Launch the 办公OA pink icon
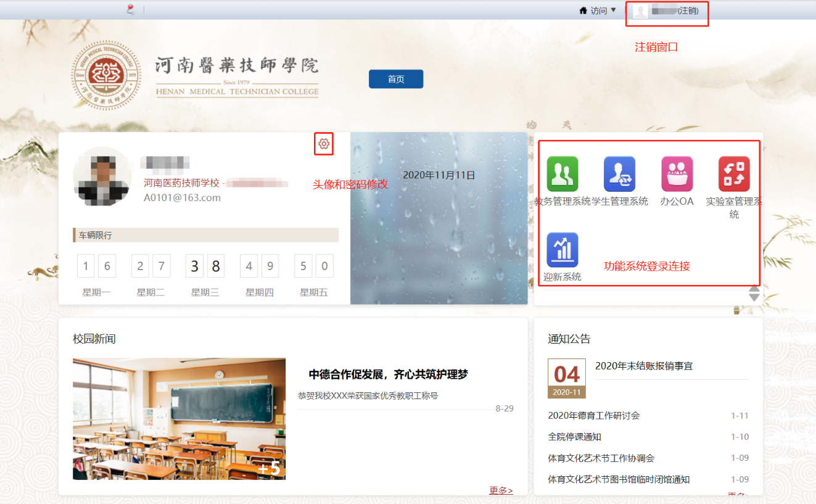Image resolution: width=816 pixels, height=504 pixels. coord(677,174)
